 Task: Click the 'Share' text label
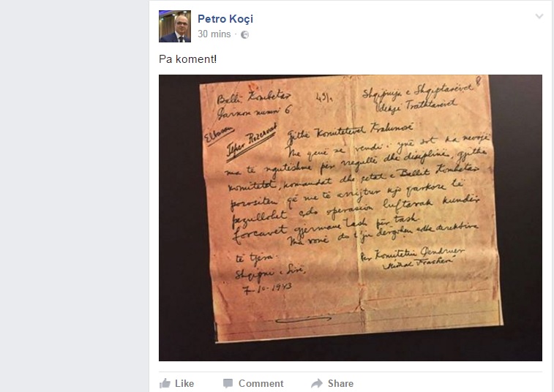coord(340,383)
